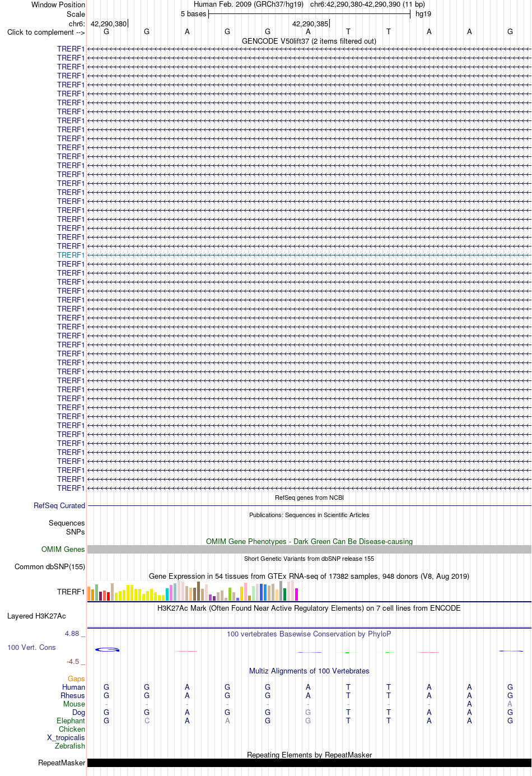Click the Elephant species row label
Viewport: 532px width, 776px height.
71,721
